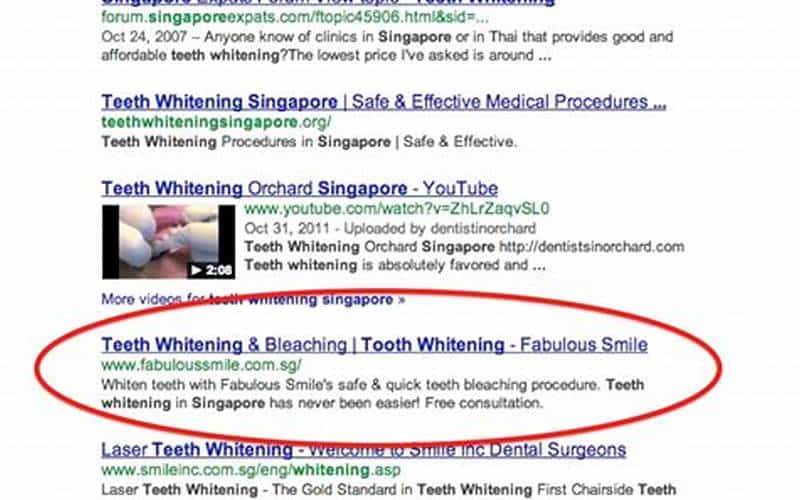Open Laser Teeth Whitening Smile Inc result
The height and width of the screenshot is (500, 800).
[x=363, y=449]
